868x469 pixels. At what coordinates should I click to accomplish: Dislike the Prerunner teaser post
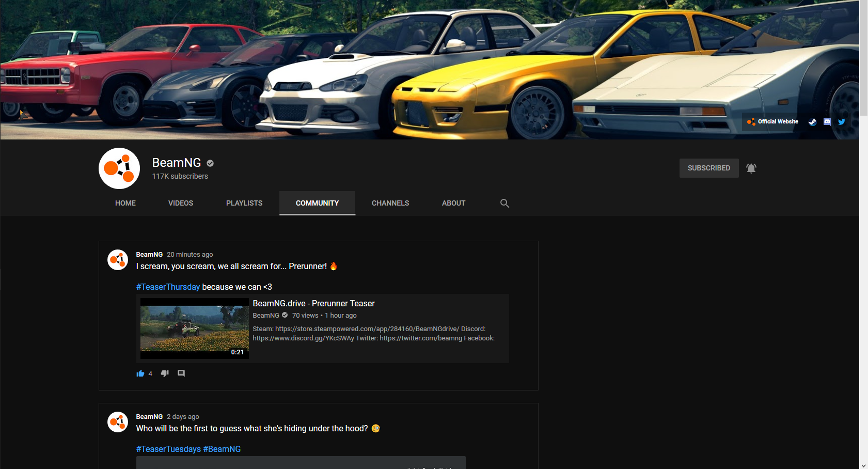[165, 373]
